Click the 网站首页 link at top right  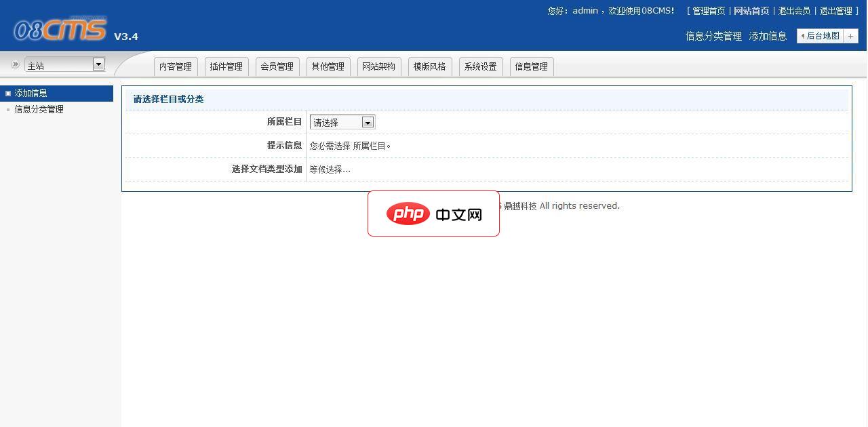coord(750,11)
